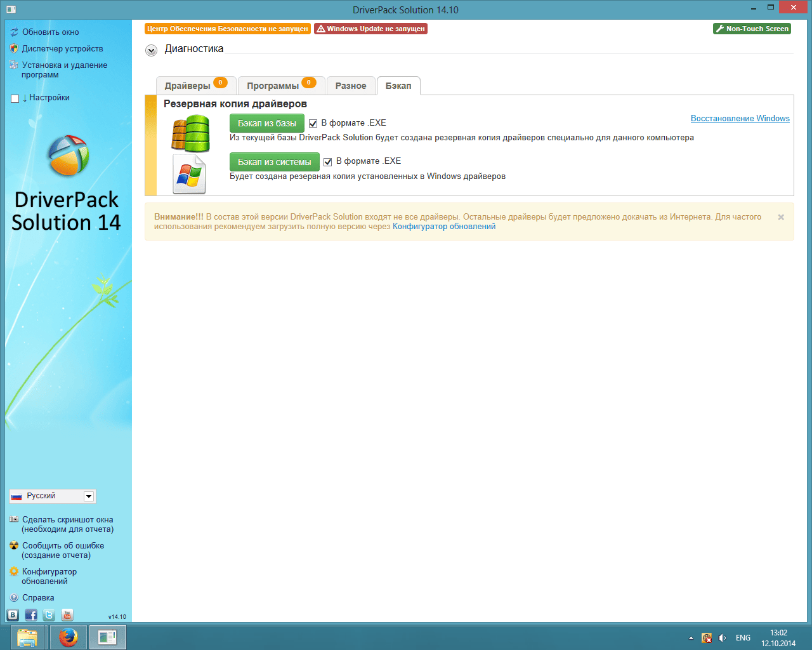Toggle the Настройки checkbox
Image resolution: width=812 pixels, height=650 pixels.
point(15,98)
